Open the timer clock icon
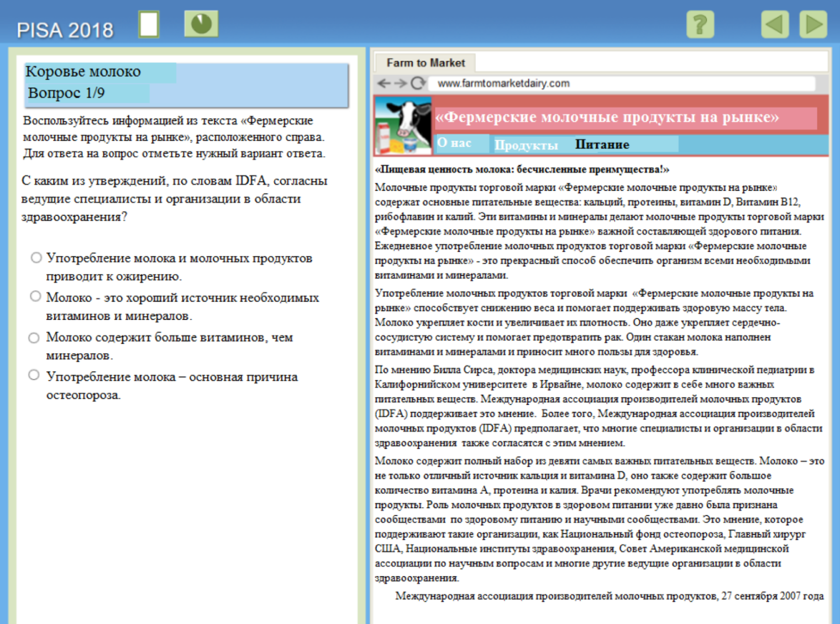The height and width of the screenshot is (624, 840). click(201, 24)
